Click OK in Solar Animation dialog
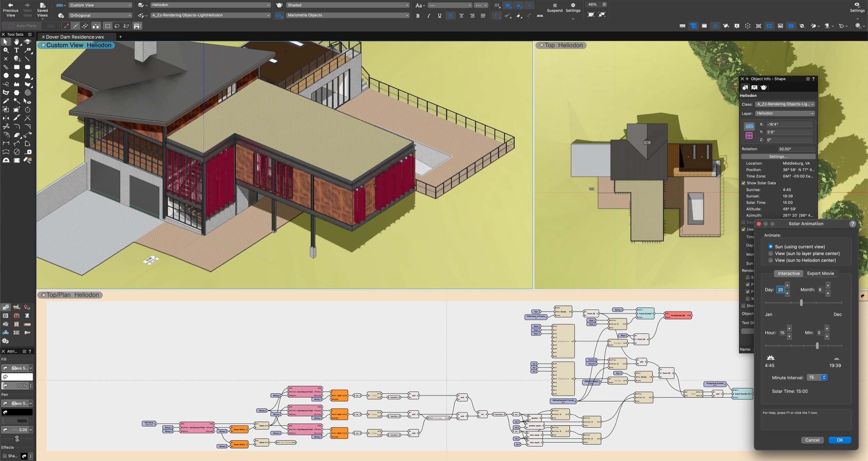868x461 pixels. (x=840, y=440)
